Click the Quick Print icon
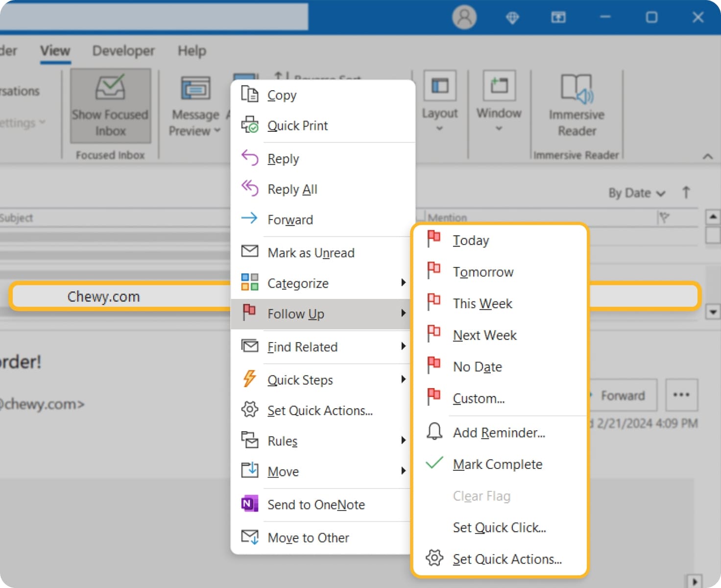 (250, 125)
